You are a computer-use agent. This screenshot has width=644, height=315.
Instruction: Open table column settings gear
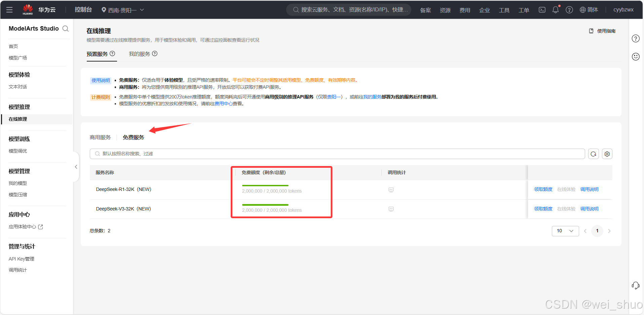pos(607,154)
